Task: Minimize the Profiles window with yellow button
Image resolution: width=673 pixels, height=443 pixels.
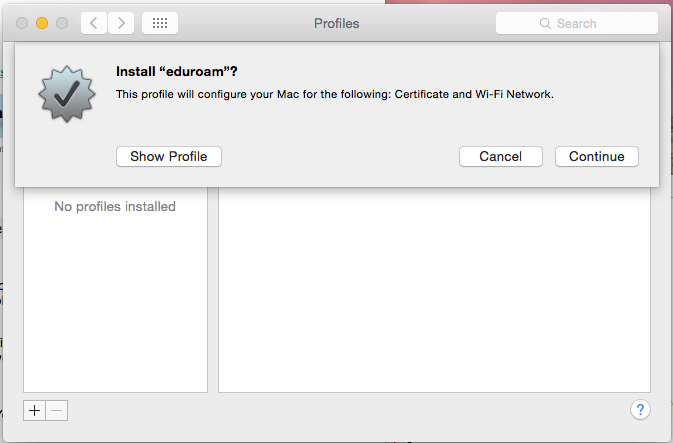Action: click(x=43, y=23)
